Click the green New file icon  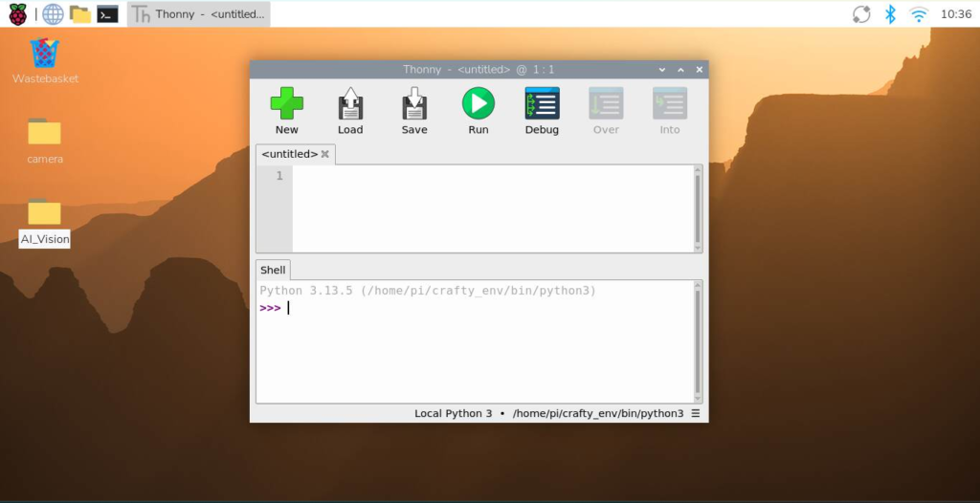[x=287, y=103]
